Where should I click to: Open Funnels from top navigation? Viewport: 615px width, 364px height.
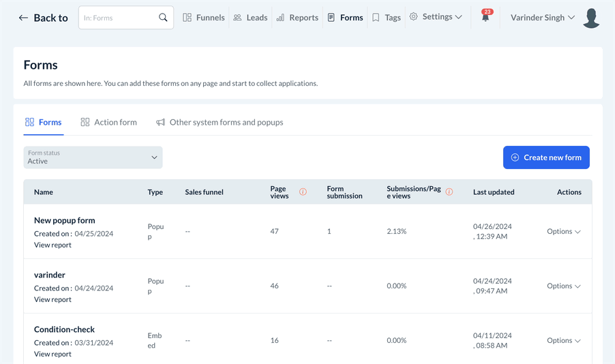point(203,18)
